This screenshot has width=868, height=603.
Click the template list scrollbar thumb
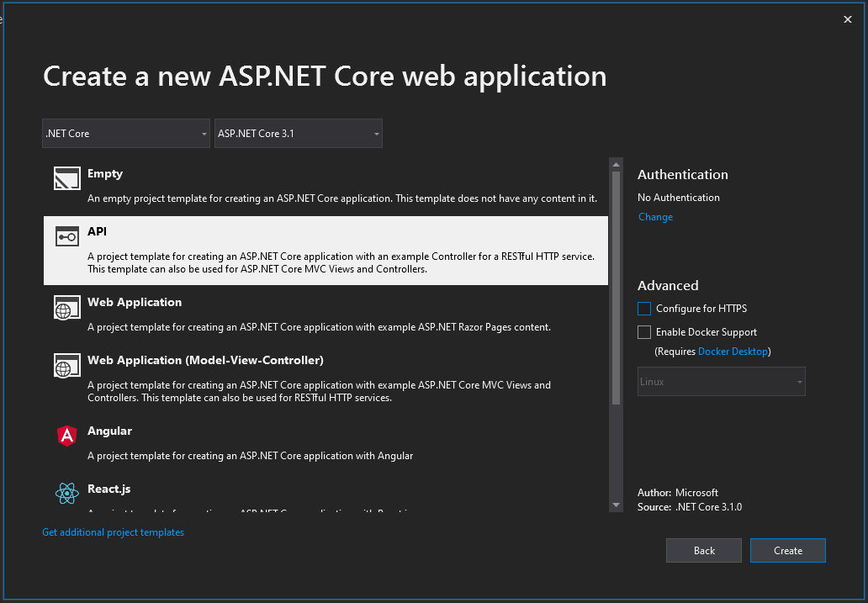pos(617,288)
